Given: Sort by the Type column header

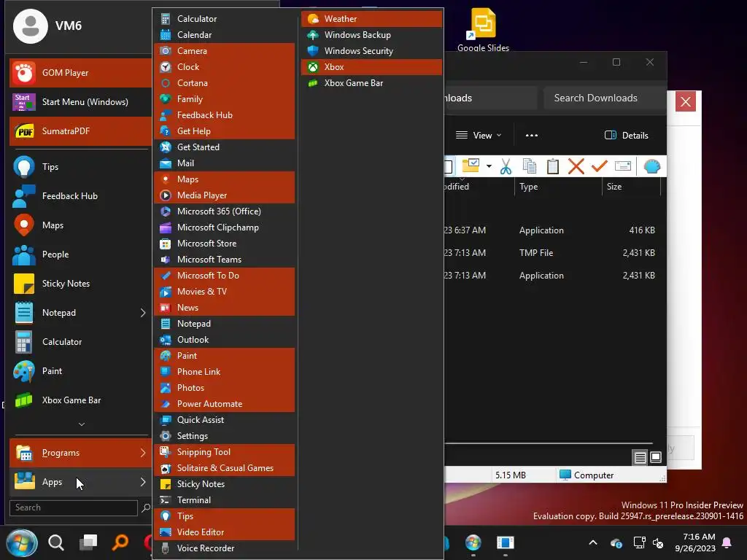Looking at the screenshot, I should (x=558, y=187).
